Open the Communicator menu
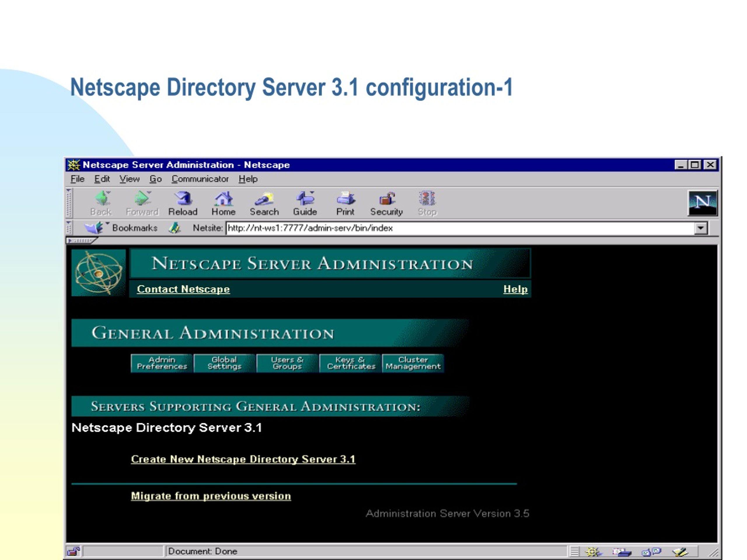Screen dimensions: 747x560 pos(200,179)
